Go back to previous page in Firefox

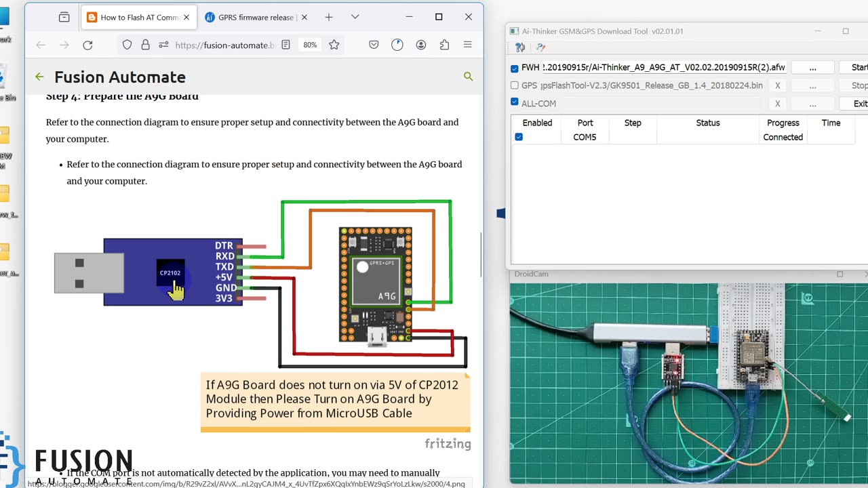click(41, 45)
